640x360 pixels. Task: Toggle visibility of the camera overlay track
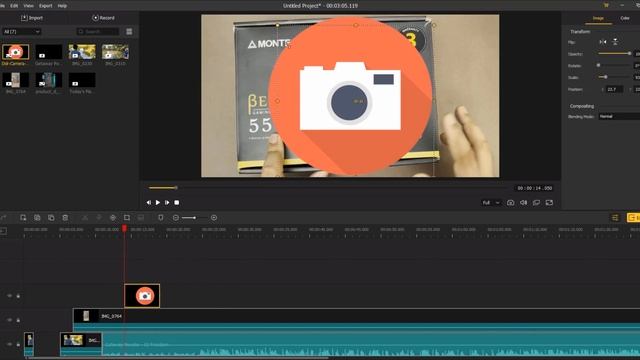point(9,296)
